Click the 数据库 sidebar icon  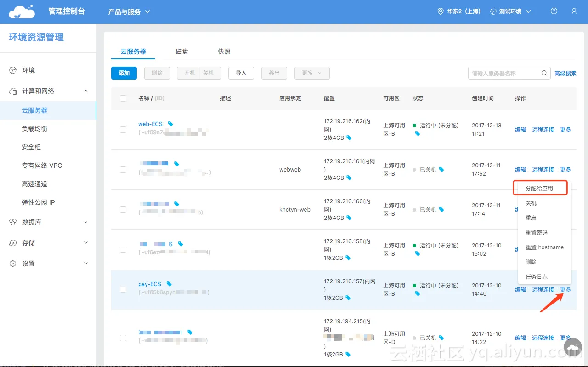[x=13, y=222]
